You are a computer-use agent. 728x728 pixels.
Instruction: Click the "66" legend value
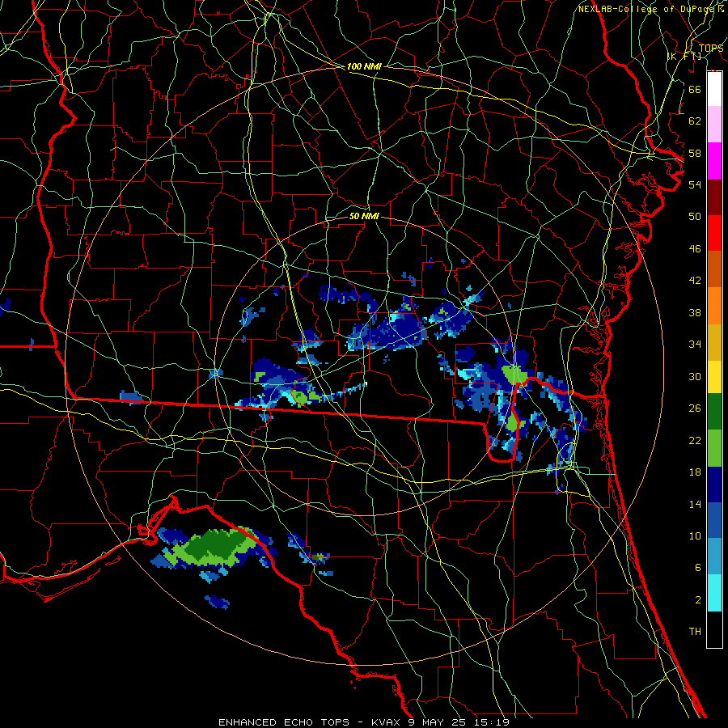point(695,89)
